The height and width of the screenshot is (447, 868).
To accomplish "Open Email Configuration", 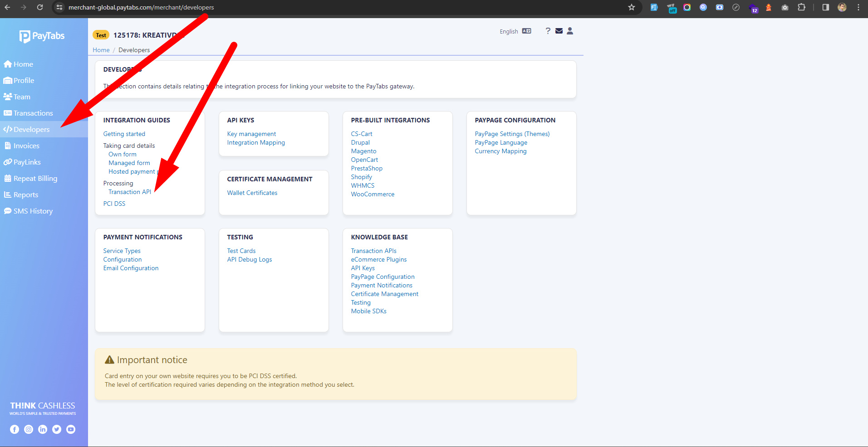I will pos(131,268).
